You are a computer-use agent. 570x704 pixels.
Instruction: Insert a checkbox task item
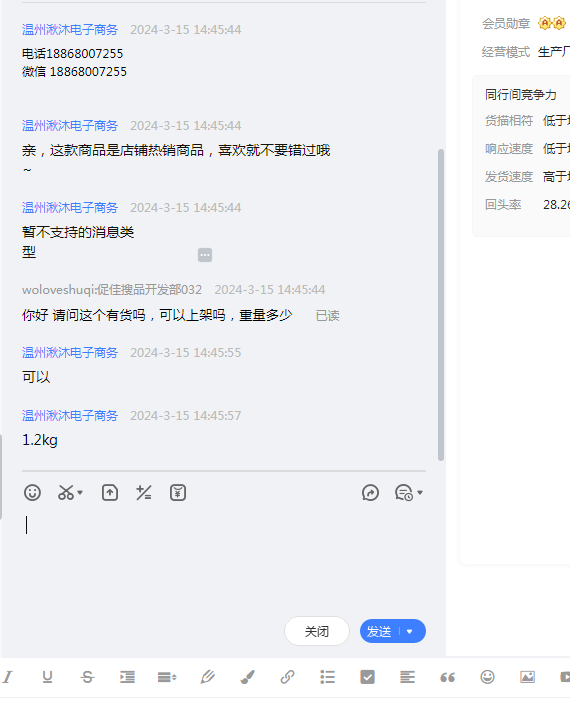tap(367, 677)
